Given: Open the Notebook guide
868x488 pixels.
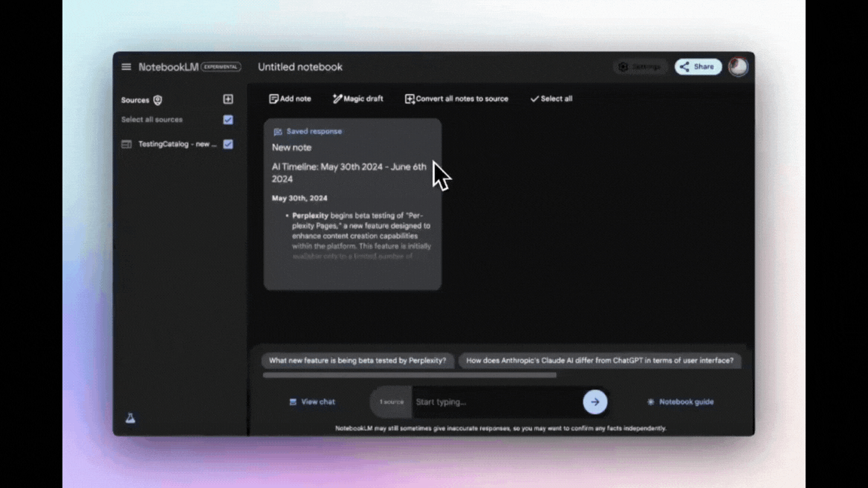Looking at the screenshot, I should pos(680,401).
